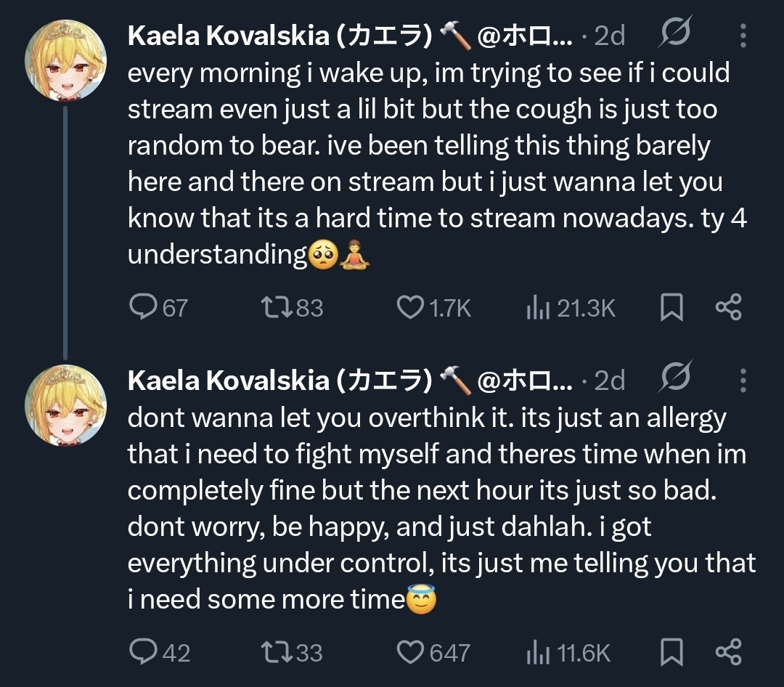Retweet the first tweet with 83 reposts
The height and width of the screenshot is (687, 784).
tap(276, 308)
